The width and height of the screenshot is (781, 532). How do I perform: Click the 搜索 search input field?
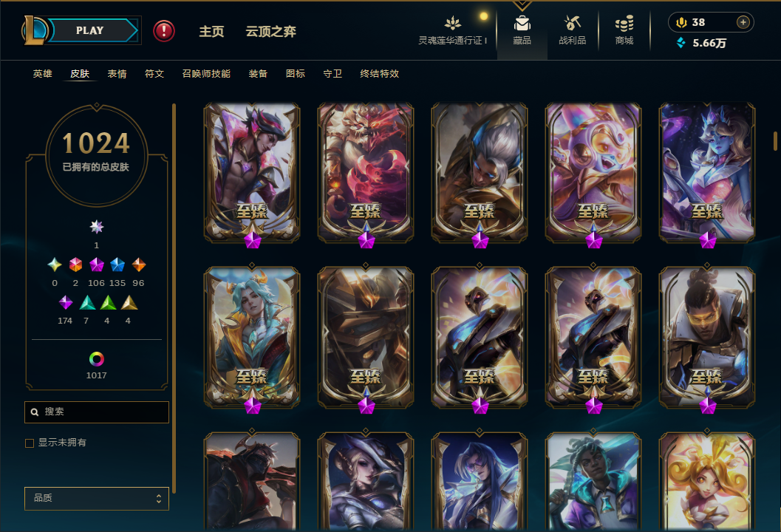[x=97, y=412]
